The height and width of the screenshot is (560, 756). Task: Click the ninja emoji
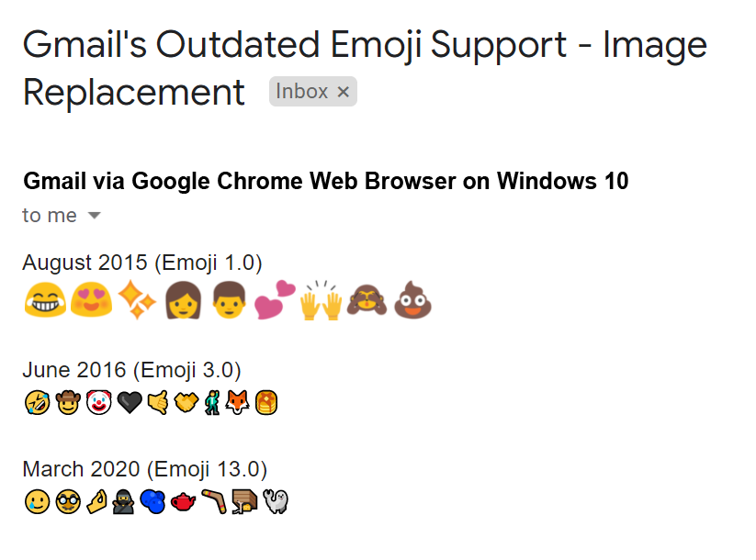coord(122,501)
